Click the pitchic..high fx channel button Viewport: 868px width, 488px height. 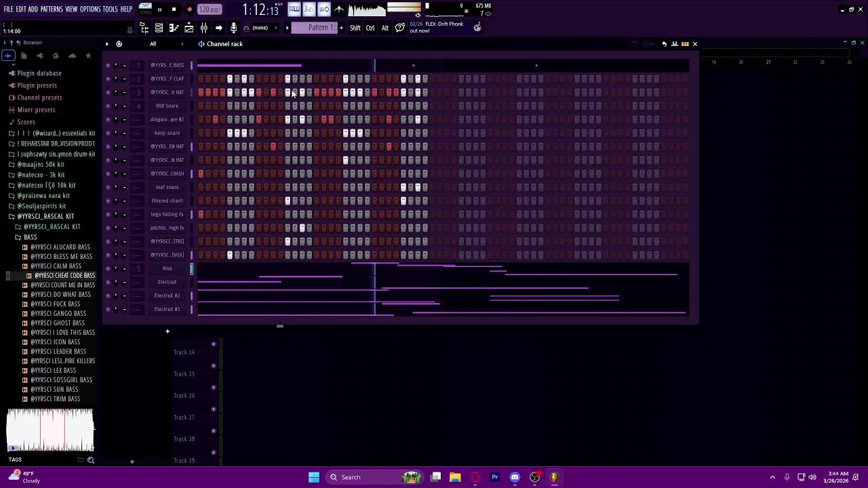167,228
